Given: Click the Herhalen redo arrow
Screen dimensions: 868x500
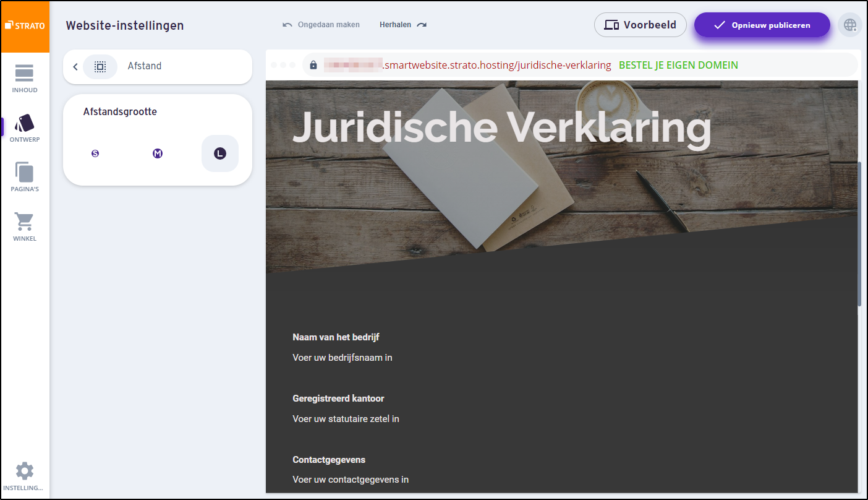Looking at the screenshot, I should (422, 24).
